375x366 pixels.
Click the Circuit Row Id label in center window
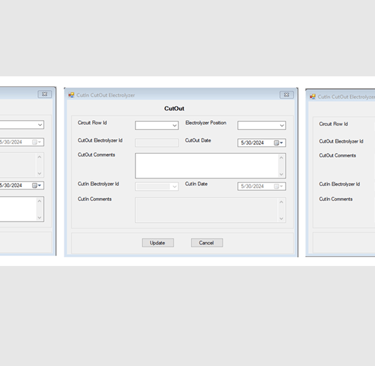[92, 123]
